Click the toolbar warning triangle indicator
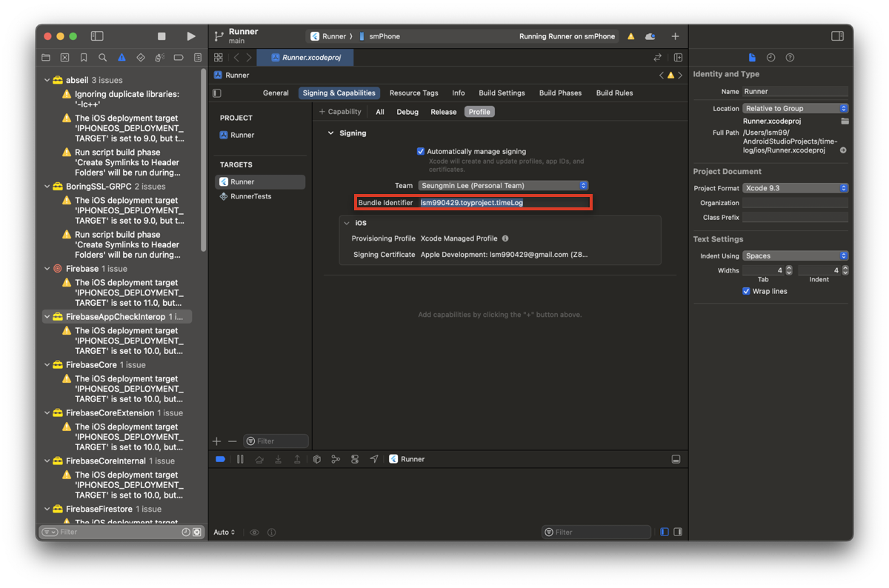 [631, 36]
